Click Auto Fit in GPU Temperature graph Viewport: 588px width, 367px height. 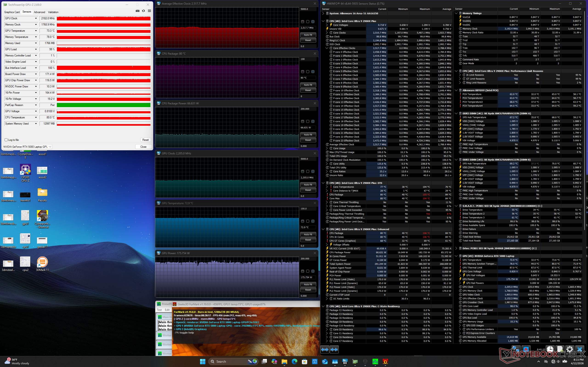click(x=308, y=234)
